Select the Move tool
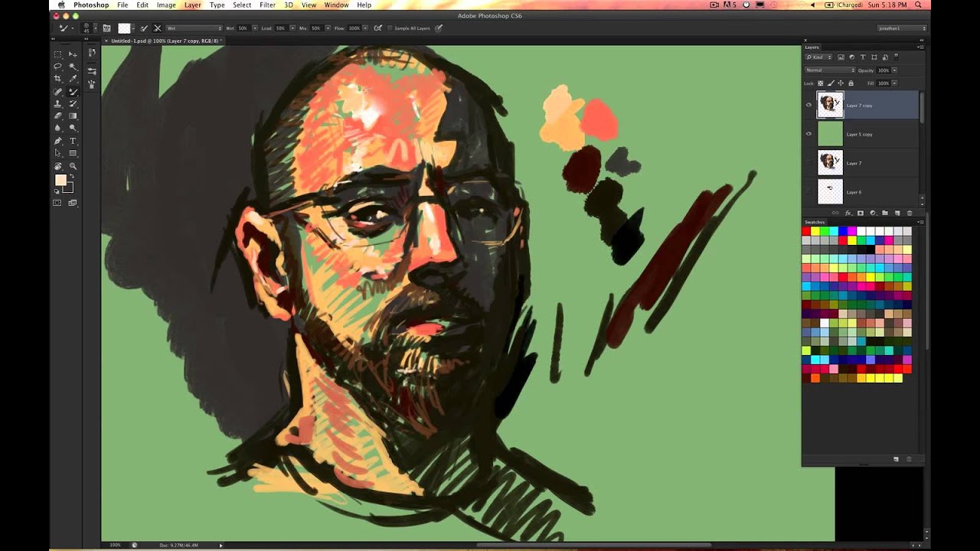Image resolution: width=980 pixels, height=551 pixels. point(73,54)
